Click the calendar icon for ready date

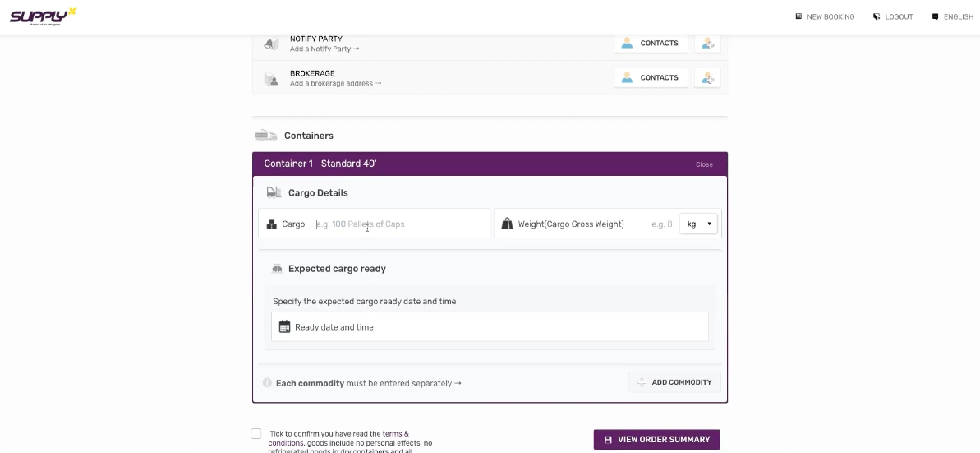click(284, 327)
